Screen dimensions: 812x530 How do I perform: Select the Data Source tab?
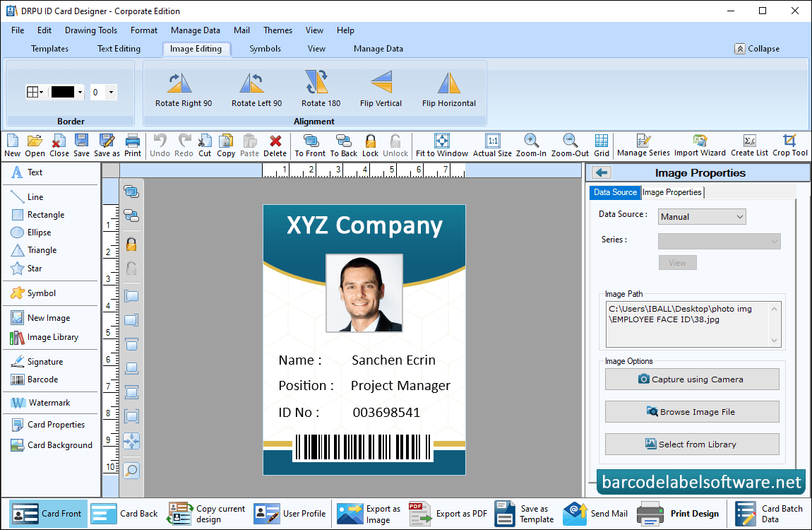[x=615, y=192]
